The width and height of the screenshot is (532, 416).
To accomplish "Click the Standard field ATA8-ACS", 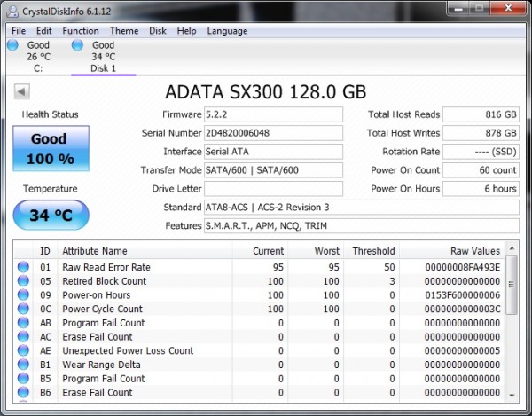I will (362, 207).
